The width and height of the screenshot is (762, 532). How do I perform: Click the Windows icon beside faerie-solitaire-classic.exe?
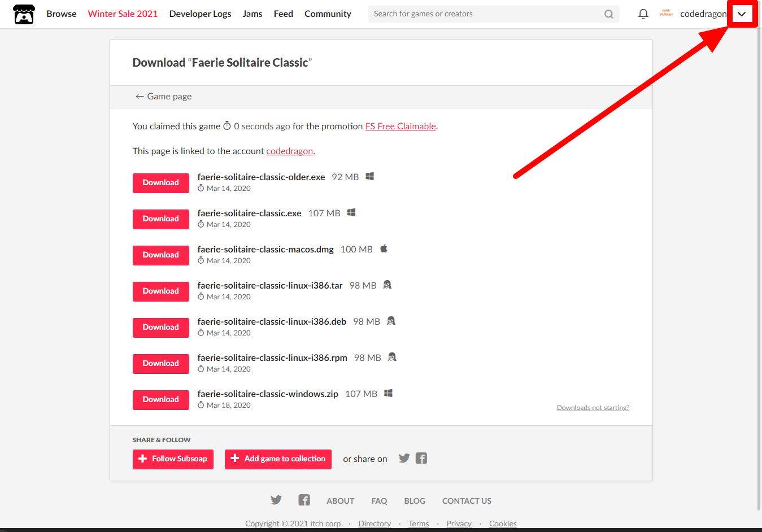pyautogui.click(x=351, y=212)
